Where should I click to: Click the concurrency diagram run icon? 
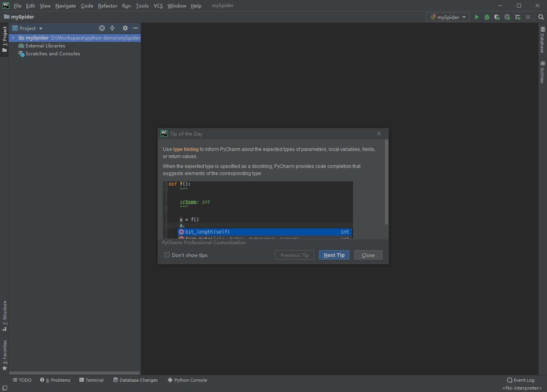pyautogui.click(x=518, y=17)
